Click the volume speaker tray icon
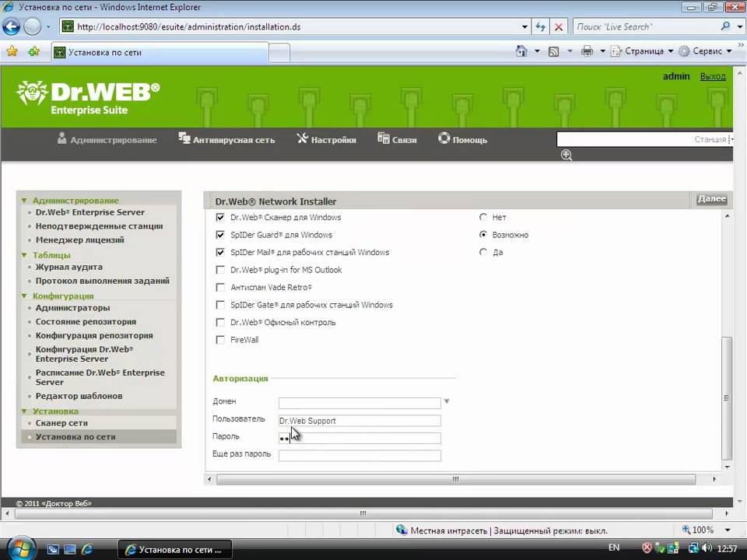 click(707, 548)
